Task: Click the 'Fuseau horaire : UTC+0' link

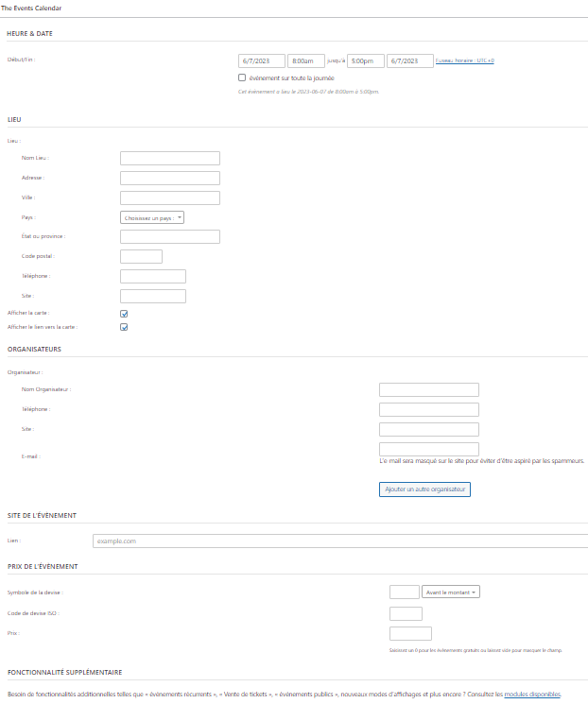Action: pyautogui.click(x=464, y=60)
